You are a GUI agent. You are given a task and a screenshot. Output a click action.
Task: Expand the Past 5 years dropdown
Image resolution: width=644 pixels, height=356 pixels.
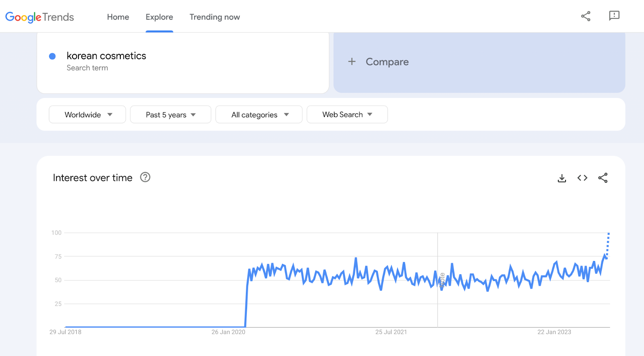pos(170,115)
